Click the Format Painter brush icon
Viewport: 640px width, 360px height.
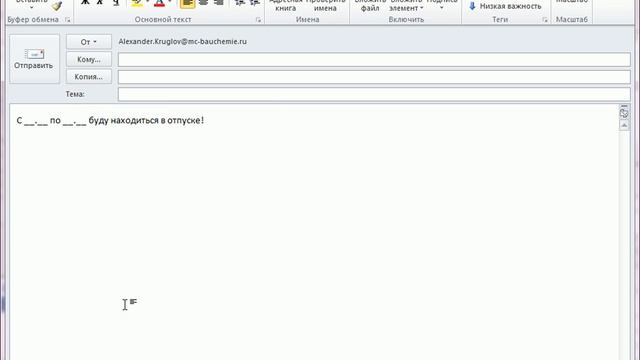click(x=57, y=6)
